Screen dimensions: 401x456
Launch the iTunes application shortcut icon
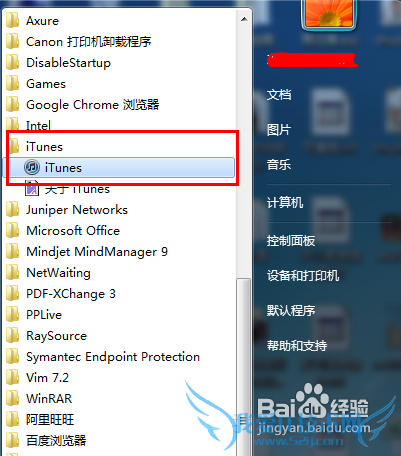32,167
